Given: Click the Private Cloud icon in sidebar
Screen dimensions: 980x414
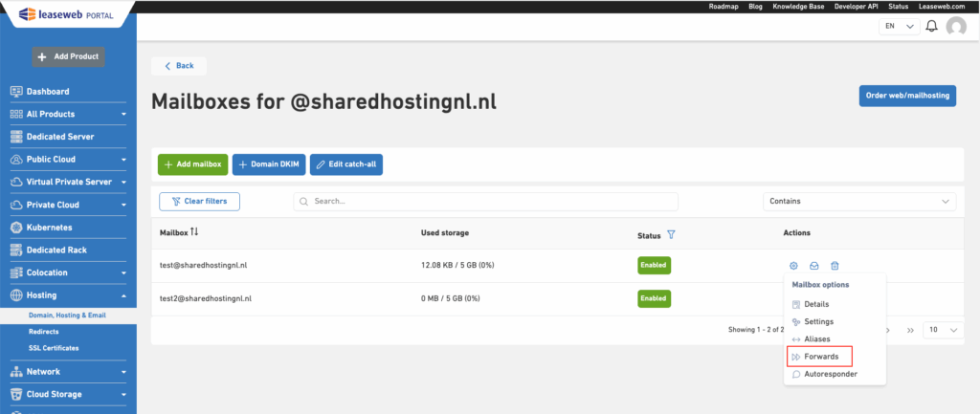Looking at the screenshot, I should pyautogui.click(x=17, y=205).
